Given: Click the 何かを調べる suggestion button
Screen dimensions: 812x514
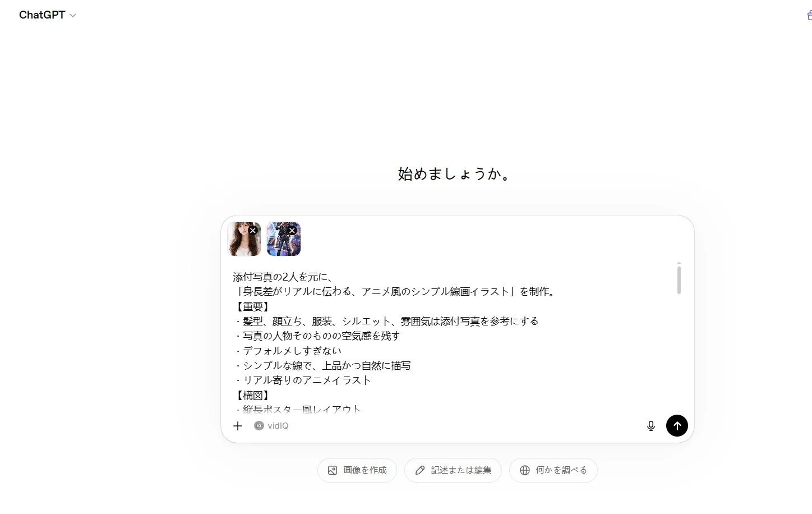Looking at the screenshot, I should coord(553,470).
